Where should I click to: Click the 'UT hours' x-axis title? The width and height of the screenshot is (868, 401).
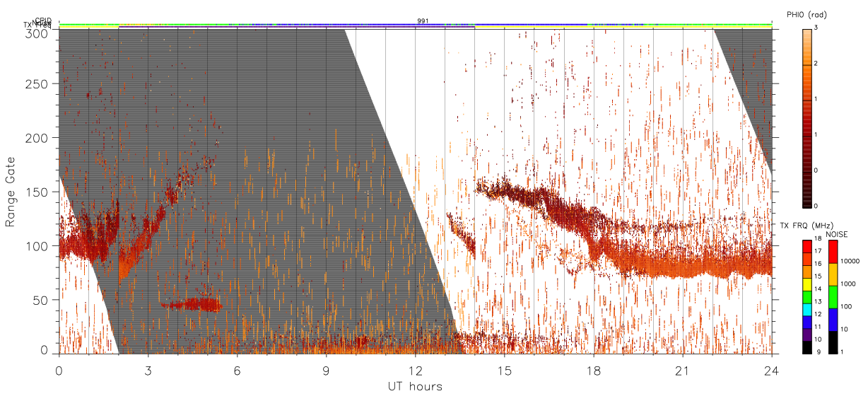[415, 387]
